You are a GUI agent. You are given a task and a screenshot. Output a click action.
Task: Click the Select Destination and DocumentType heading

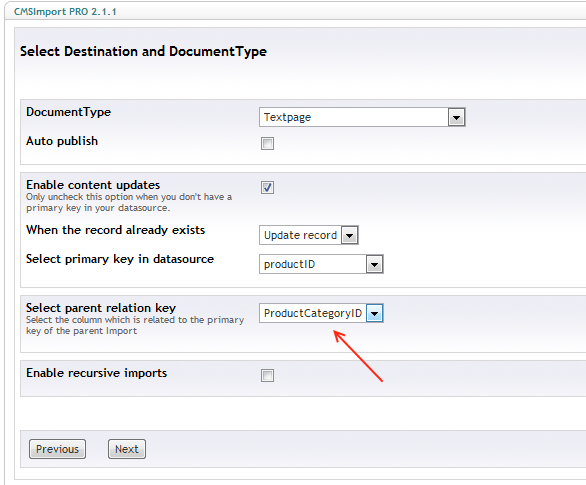(143, 51)
